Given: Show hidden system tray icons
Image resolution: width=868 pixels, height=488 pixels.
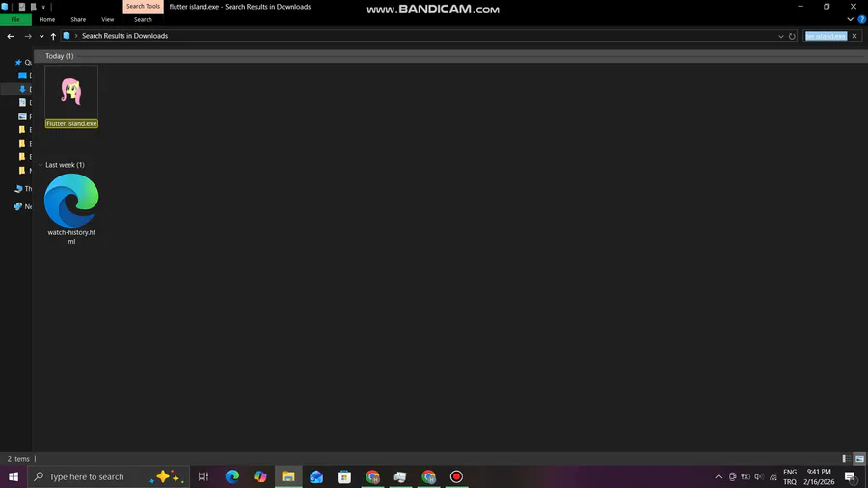Looking at the screenshot, I should pyautogui.click(x=719, y=476).
